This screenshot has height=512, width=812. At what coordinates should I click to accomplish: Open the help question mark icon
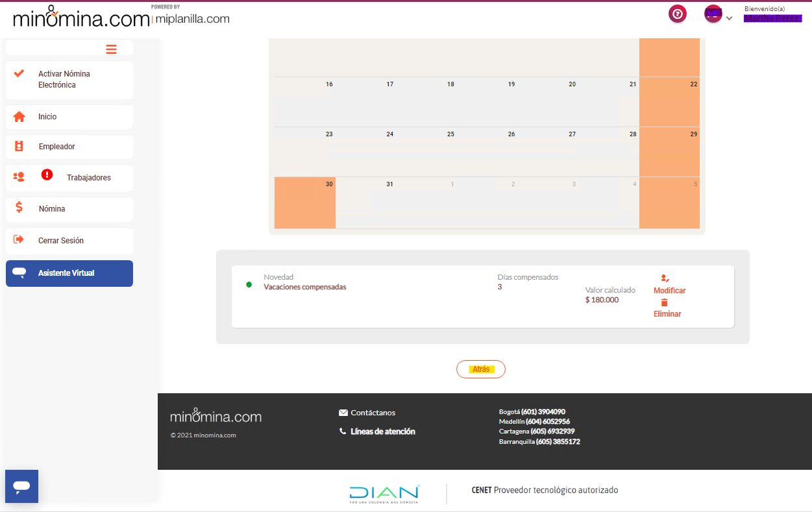(678, 14)
